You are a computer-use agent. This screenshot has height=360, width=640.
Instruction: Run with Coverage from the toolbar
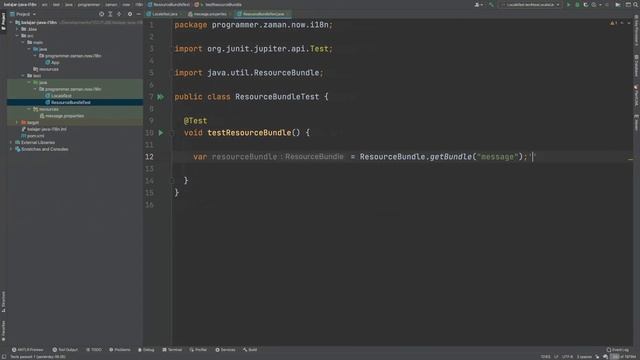click(586, 4)
